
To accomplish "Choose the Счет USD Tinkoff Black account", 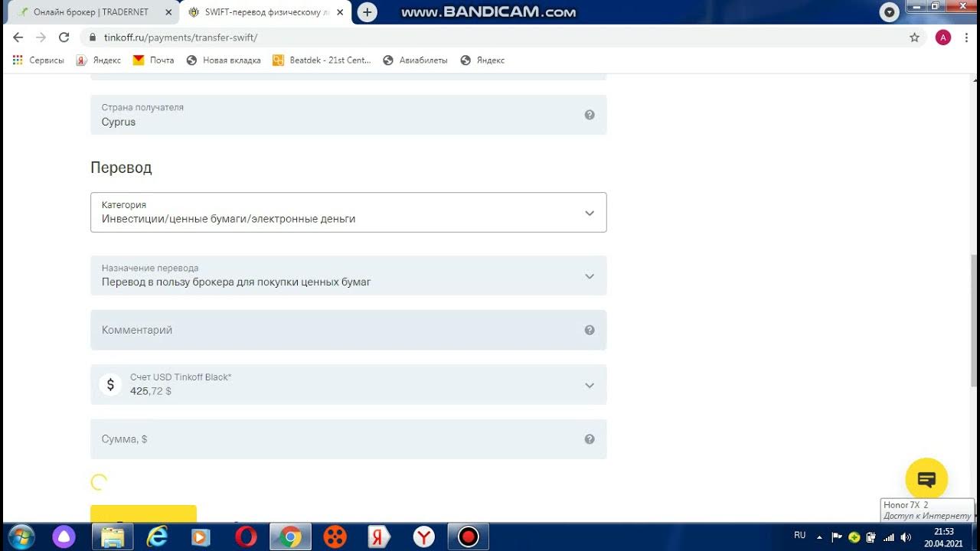I will pyautogui.click(x=348, y=384).
